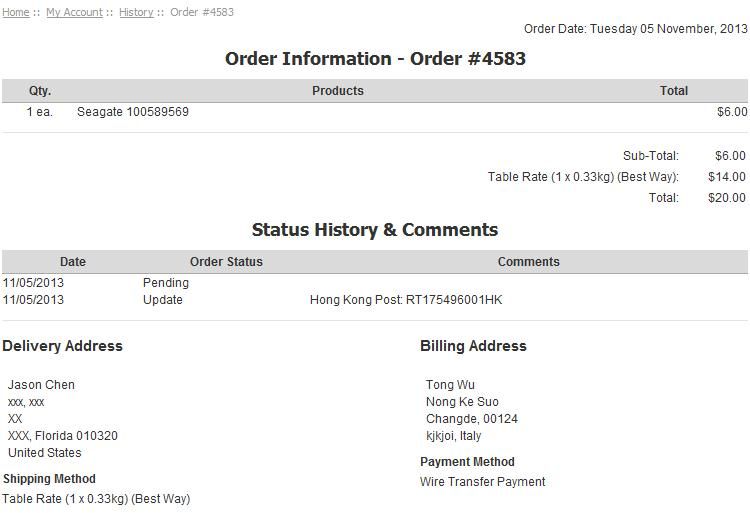Click the Status History & Comments heading
The width and height of the screenshot is (750, 513).
375,230
